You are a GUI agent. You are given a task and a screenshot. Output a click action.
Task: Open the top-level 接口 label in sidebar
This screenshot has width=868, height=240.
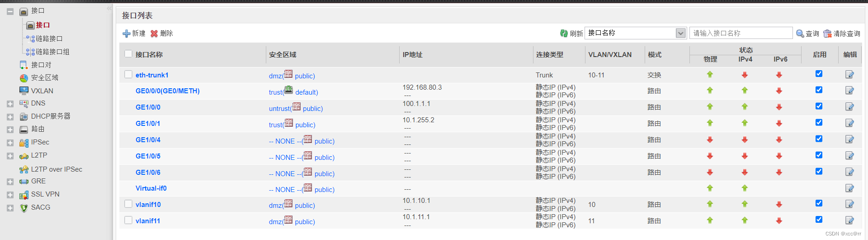(38, 11)
